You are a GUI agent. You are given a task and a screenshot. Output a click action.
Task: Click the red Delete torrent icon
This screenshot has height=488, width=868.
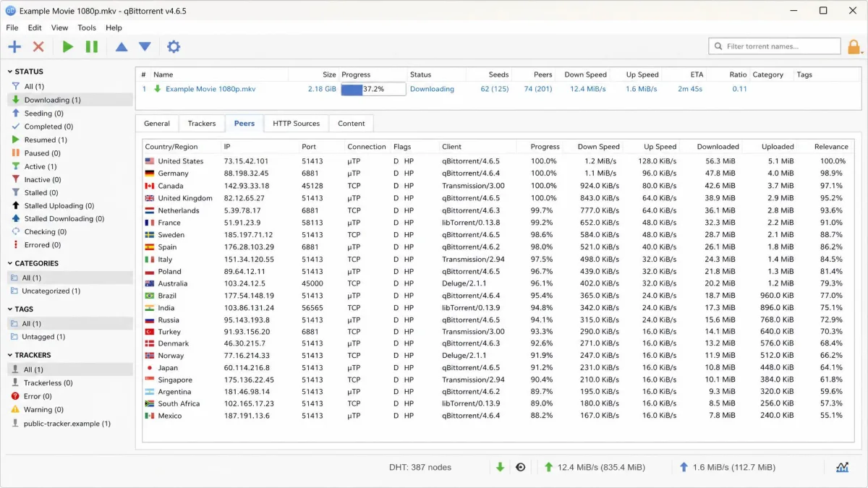38,46
